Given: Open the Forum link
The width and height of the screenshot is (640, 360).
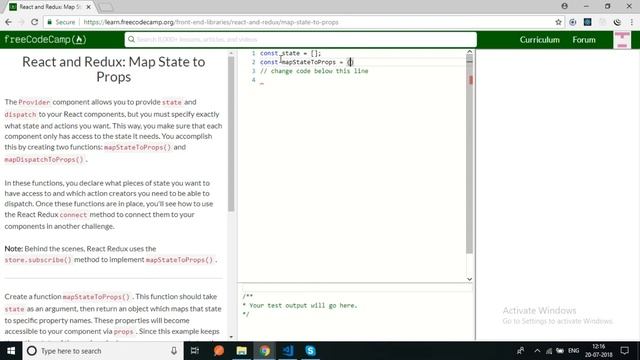Looking at the screenshot, I should click(584, 40).
